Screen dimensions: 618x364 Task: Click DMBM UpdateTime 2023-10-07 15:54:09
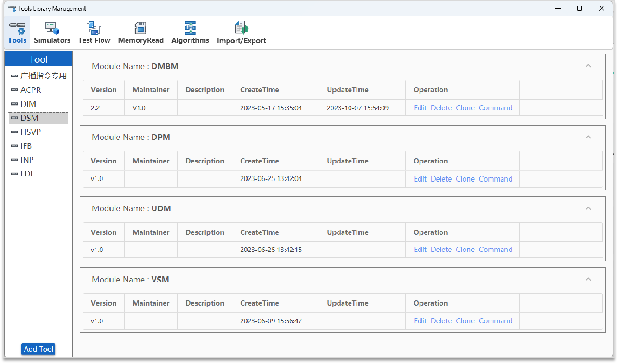pos(362,107)
